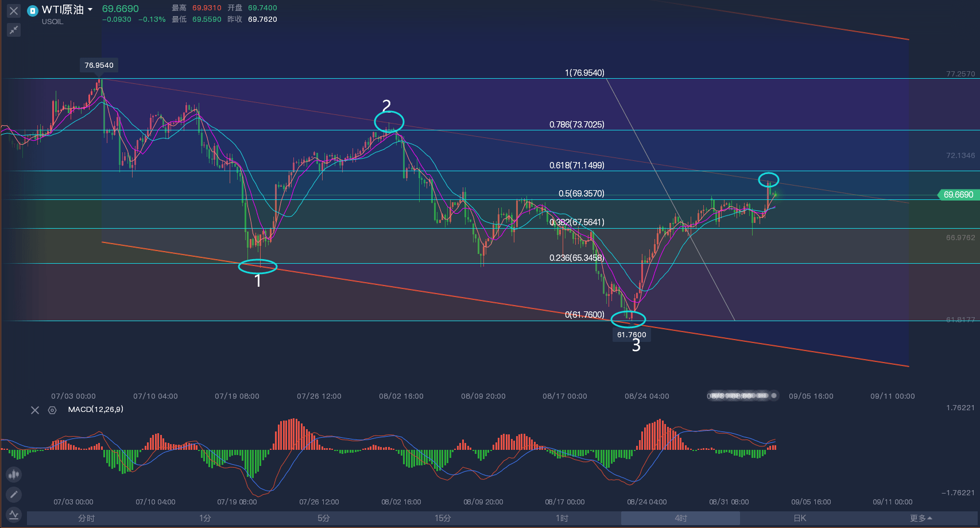The height and width of the screenshot is (528, 980).
Task: Switch to the 15分 timeframe tab
Action: [x=443, y=518]
